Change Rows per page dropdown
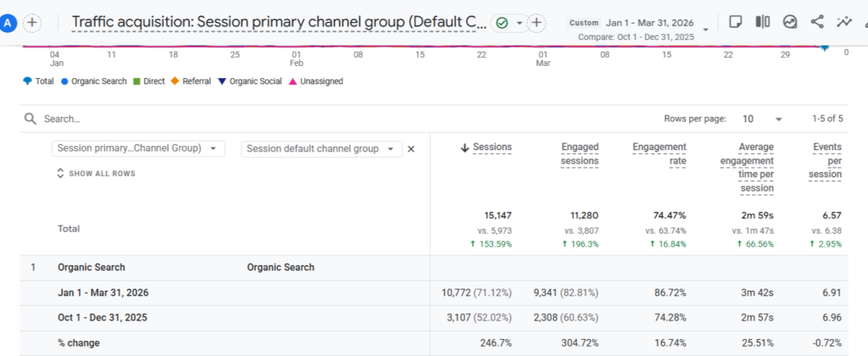Screen dimensions: 868x356 (x=762, y=120)
